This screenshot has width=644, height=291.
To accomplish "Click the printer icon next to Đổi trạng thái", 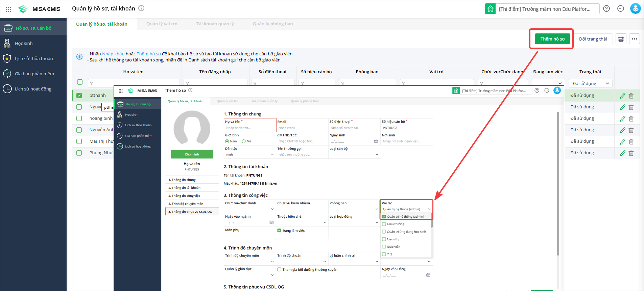I will 621,39.
